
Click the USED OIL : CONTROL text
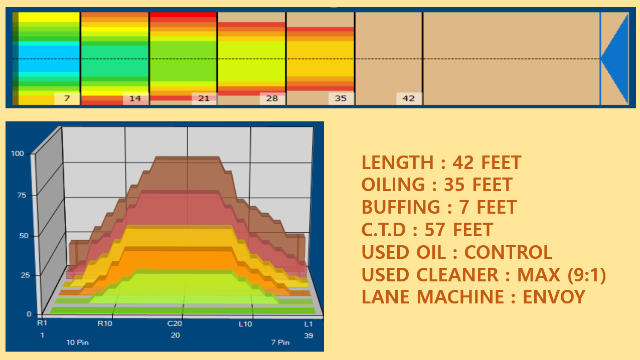point(457,252)
